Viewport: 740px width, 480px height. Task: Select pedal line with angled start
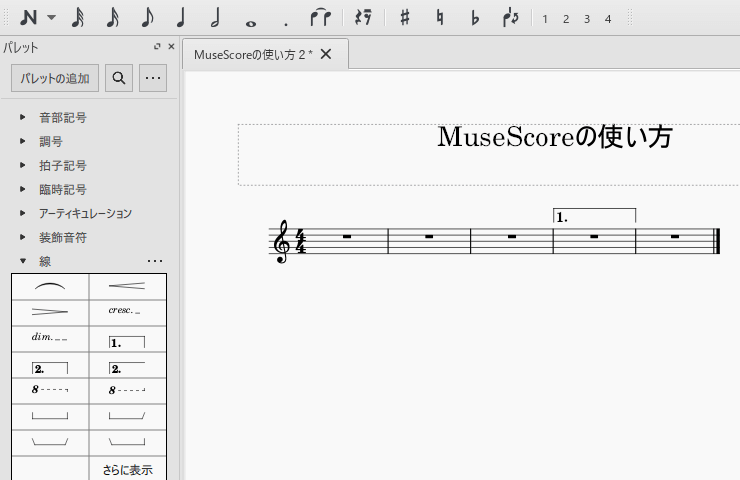click(127, 443)
